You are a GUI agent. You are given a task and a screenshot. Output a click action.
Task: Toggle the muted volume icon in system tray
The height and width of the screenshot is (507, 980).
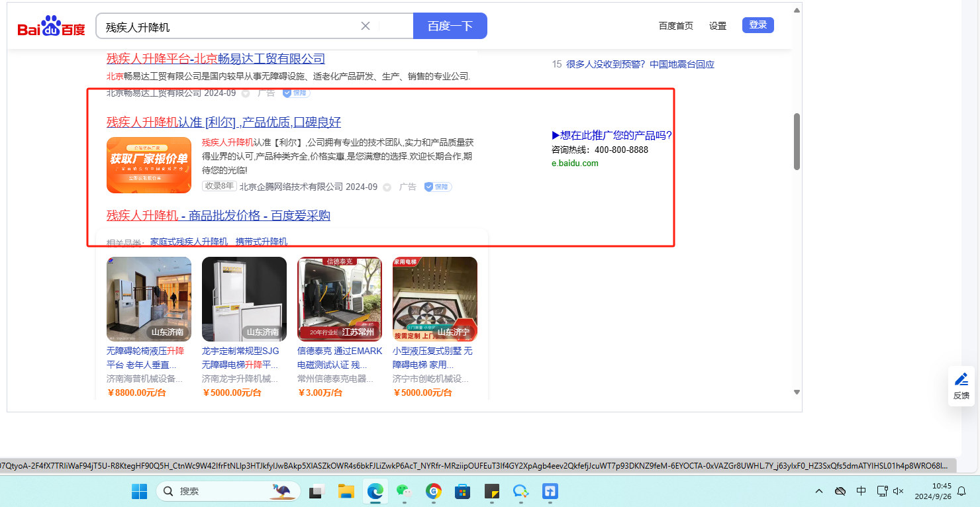click(899, 491)
